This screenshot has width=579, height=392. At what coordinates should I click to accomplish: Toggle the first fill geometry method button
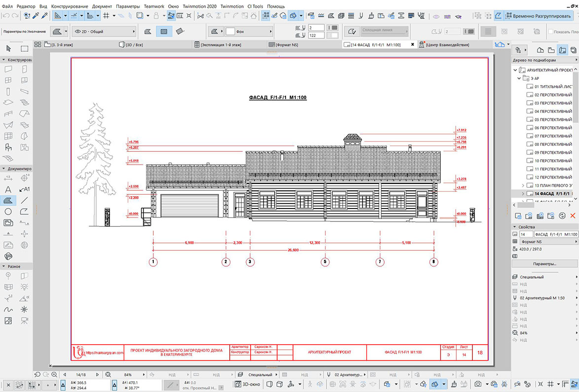click(147, 32)
